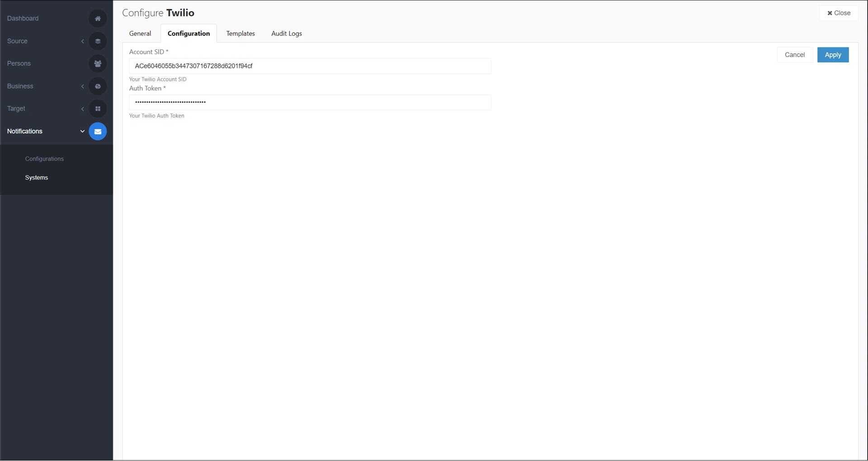Open Dashboard home icon

98,19
